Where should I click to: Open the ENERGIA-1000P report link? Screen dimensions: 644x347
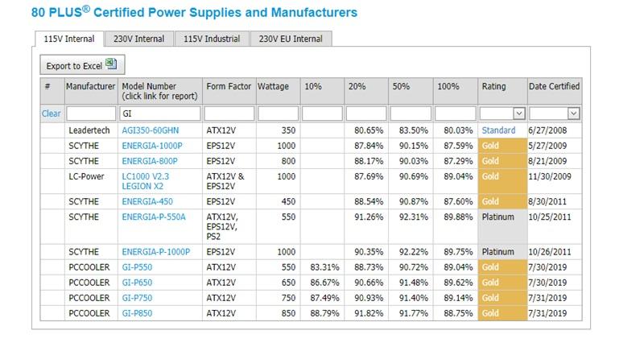click(x=152, y=146)
